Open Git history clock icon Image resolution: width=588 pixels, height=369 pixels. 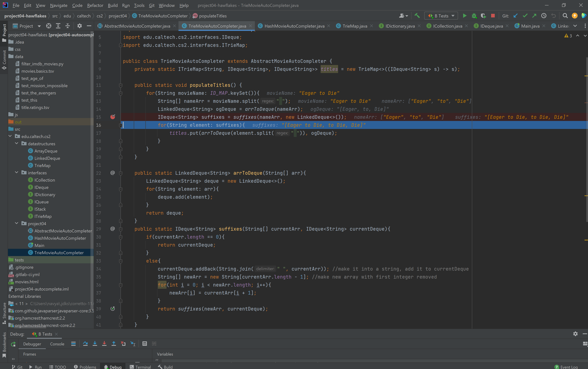point(544,16)
